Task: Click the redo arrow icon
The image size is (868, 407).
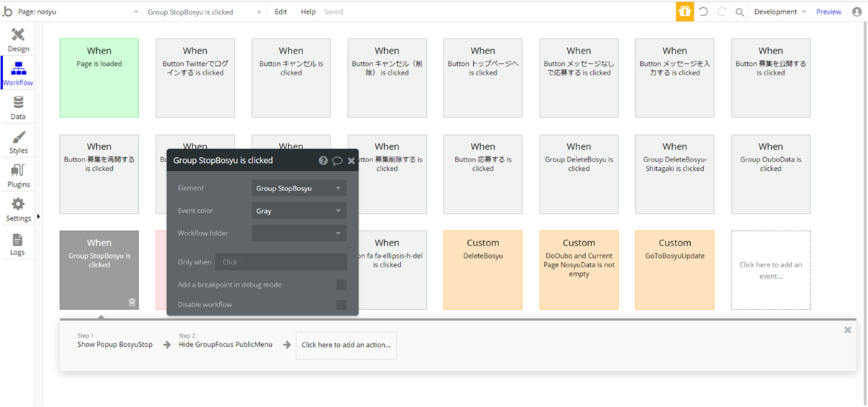Action: click(721, 12)
